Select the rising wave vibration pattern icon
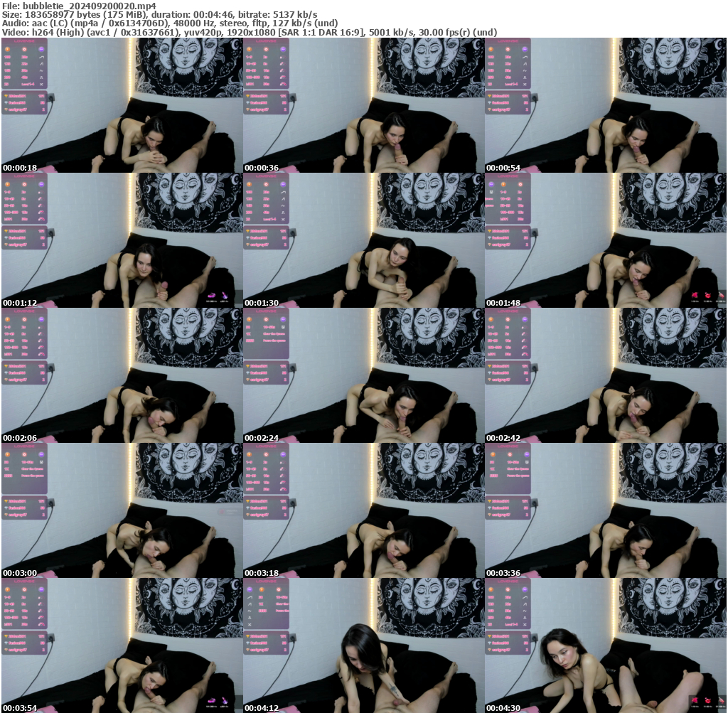Screen dimensions: 728x713 [x=42, y=64]
